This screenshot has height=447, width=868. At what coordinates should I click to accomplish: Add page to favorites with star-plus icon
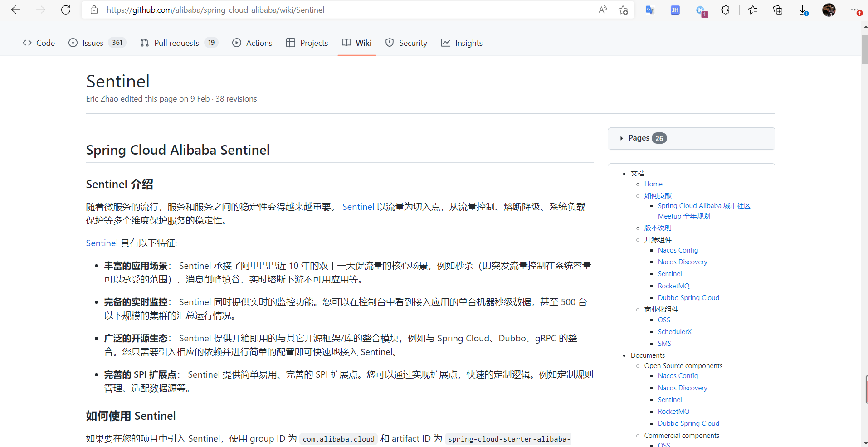pos(624,10)
